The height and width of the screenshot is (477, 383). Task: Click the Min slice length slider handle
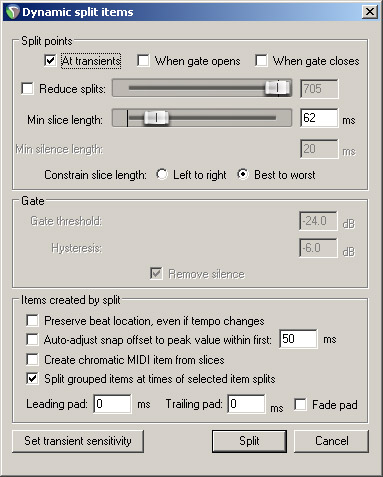(x=156, y=118)
